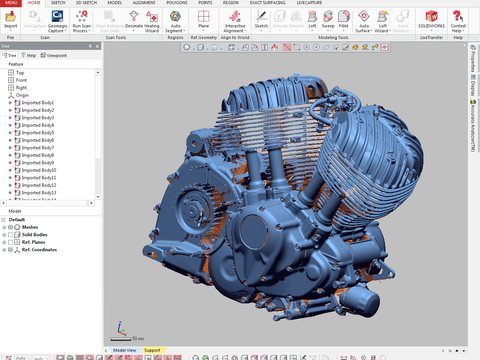Expand the Ref. Coordinates tree node
Image resolution: width=480 pixels, height=360 pixels.
click(x=4, y=250)
